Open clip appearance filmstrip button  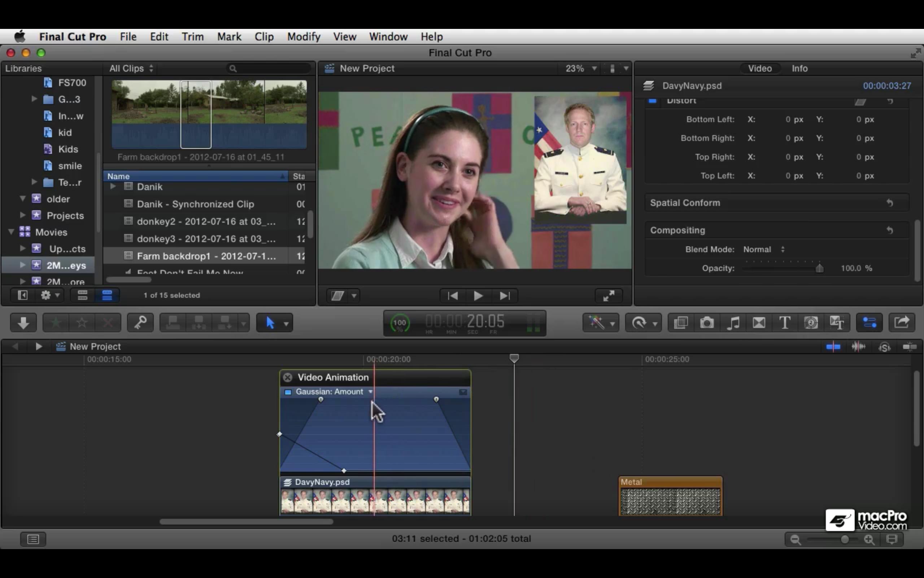(x=892, y=539)
